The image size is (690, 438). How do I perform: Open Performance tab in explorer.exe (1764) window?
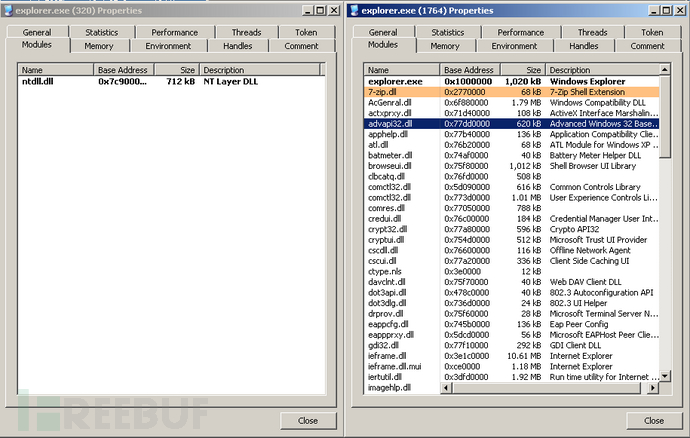[x=520, y=32]
